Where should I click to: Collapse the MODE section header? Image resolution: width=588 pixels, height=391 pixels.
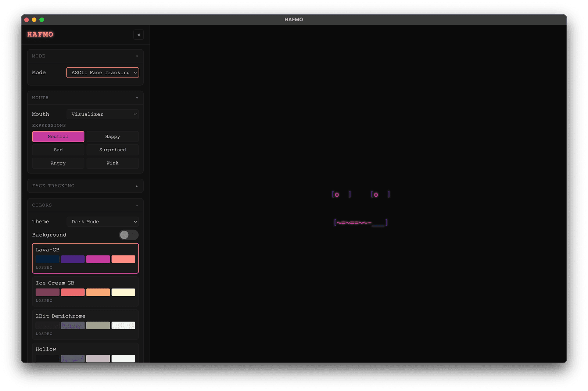pos(85,56)
